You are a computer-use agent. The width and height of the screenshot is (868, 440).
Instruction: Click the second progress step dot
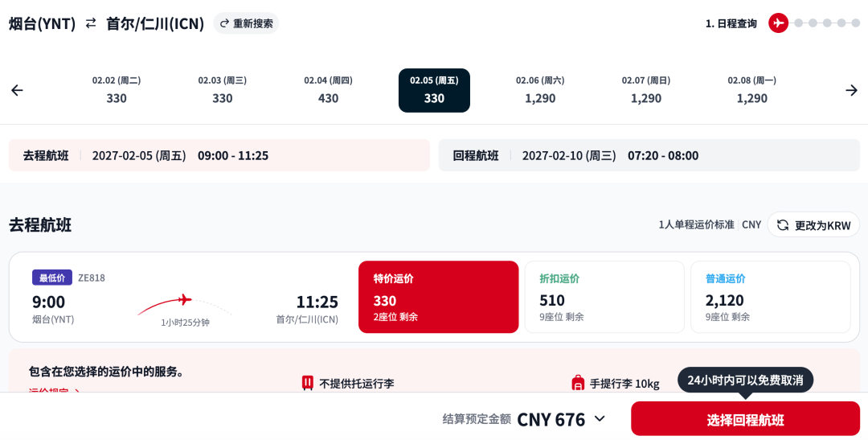(798, 23)
